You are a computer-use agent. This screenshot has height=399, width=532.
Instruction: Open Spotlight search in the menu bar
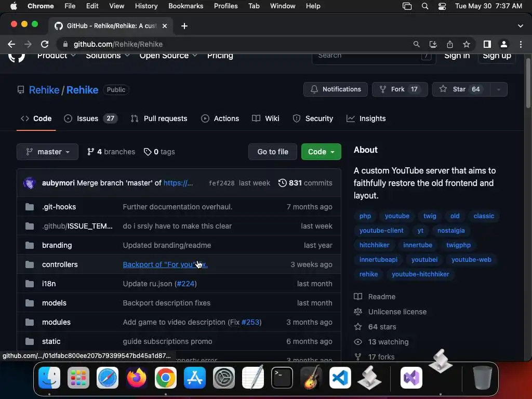pyautogui.click(x=425, y=6)
